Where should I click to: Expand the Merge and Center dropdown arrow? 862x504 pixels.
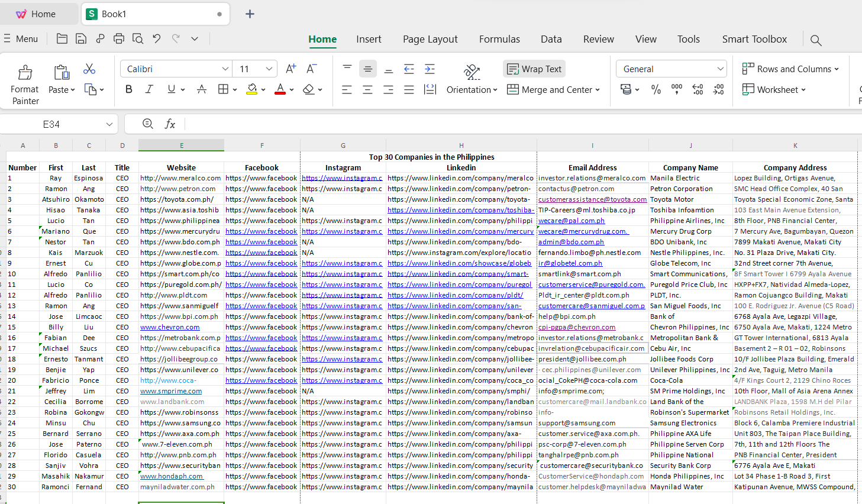(598, 90)
